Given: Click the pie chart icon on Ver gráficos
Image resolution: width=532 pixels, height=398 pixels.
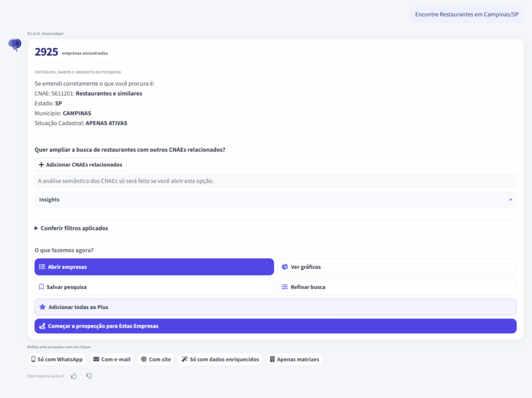Looking at the screenshot, I should pyautogui.click(x=285, y=267).
